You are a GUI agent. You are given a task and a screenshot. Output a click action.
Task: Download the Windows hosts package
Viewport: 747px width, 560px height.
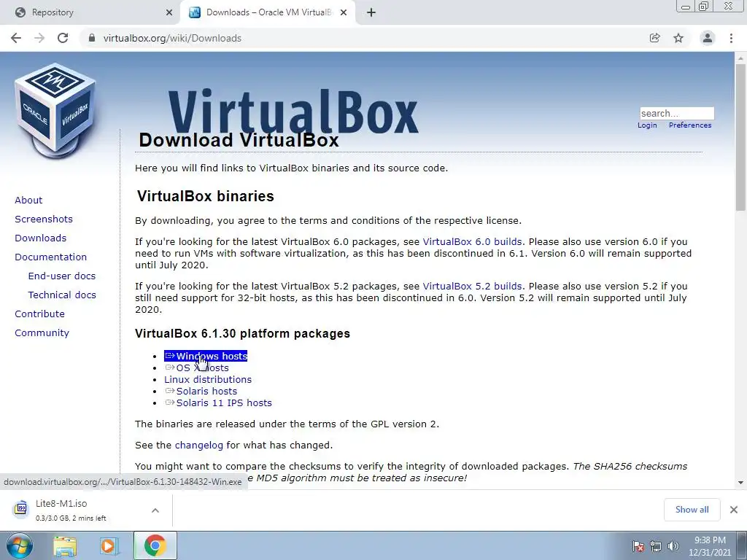click(206, 356)
